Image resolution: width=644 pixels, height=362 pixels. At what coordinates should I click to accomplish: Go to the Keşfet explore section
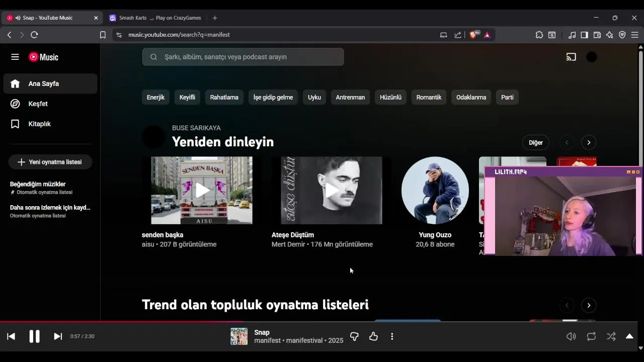click(x=50, y=104)
